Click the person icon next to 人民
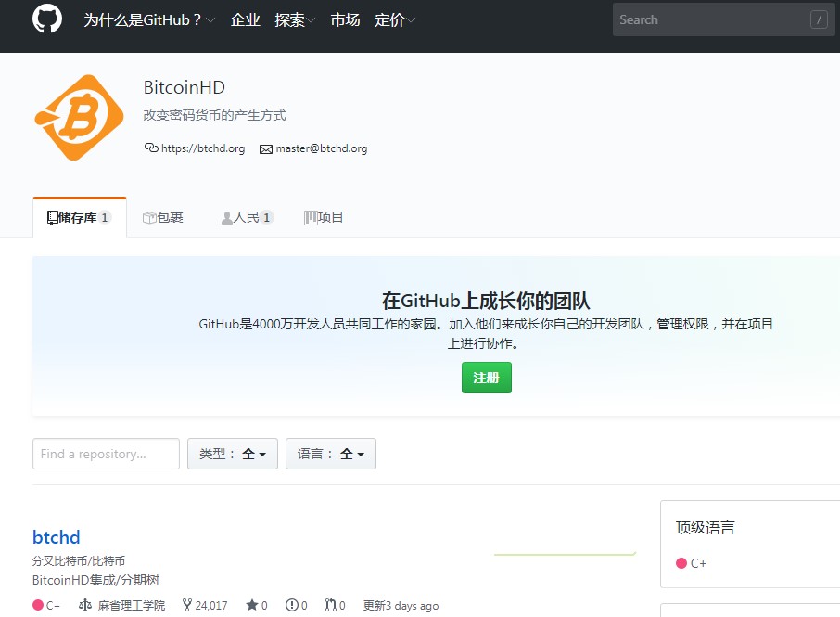Viewport: 840px width, 617px height. pyautogui.click(x=227, y=218)
